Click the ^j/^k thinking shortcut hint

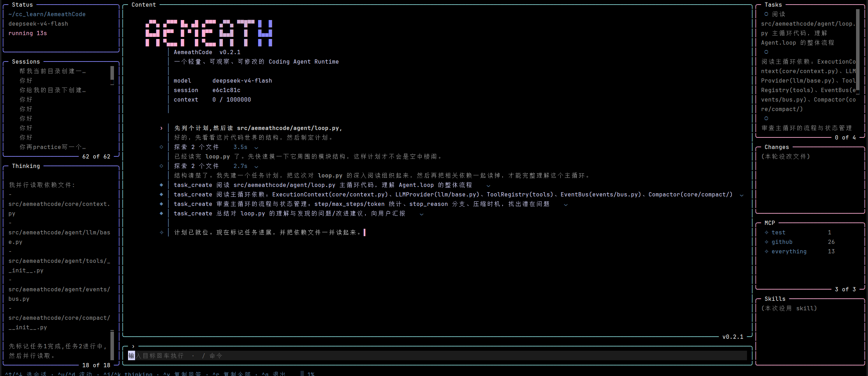[x=128, y=374]
